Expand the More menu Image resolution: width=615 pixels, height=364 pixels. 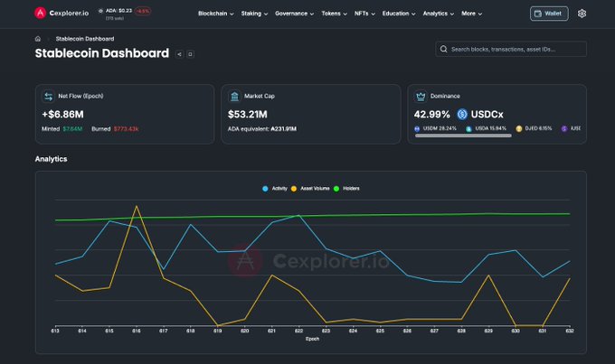point(471,14)
